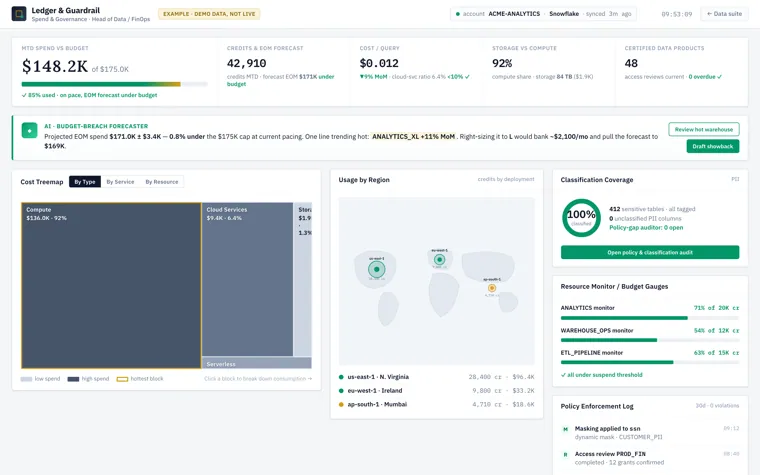
Task: Open the Cloud Services treemap block
Action: click(x=247, y=279)
